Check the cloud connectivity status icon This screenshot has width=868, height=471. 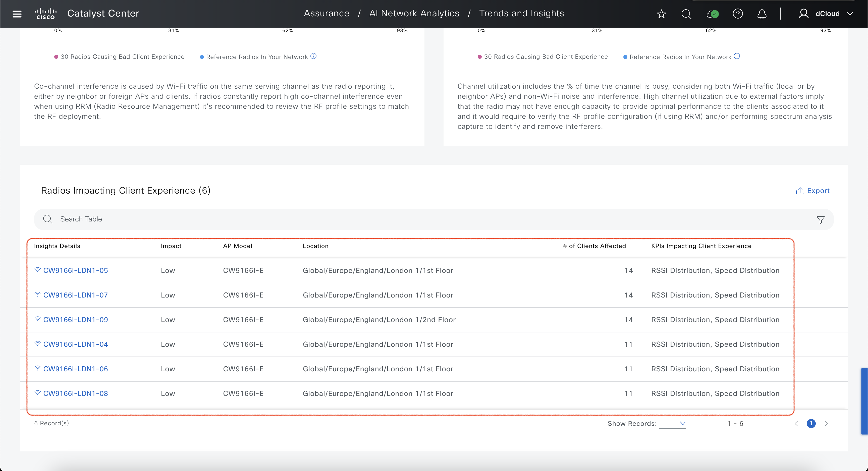(x=712, y=14)
